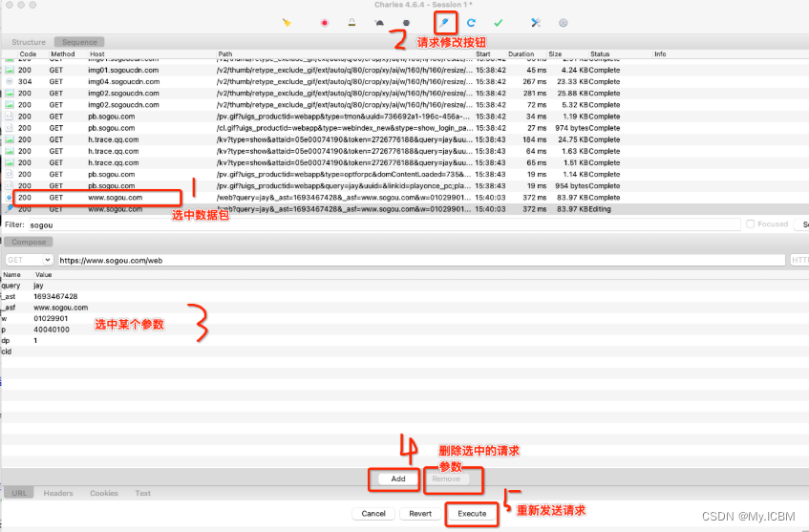Viewport: 809px width, 532px height.
Task: Select the pb.sogou.com 1.14 KB row
Action: pyautogui.click(x=405, y=175)
